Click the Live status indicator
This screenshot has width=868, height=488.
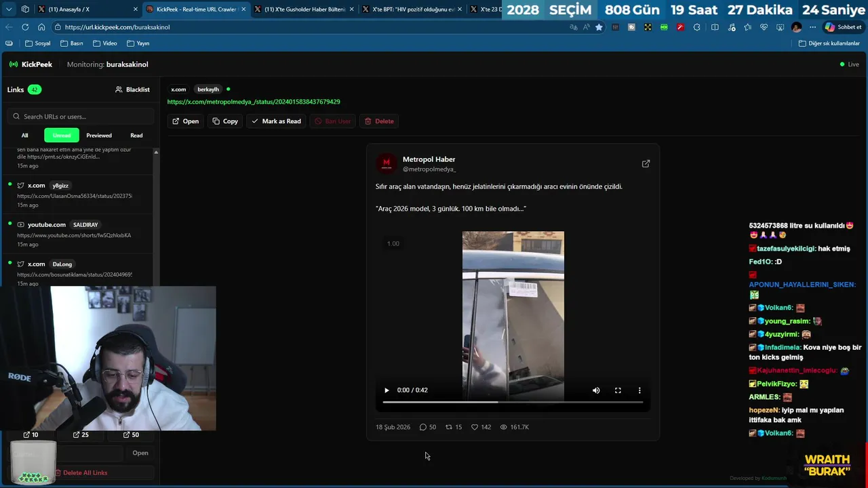point(849,64)
